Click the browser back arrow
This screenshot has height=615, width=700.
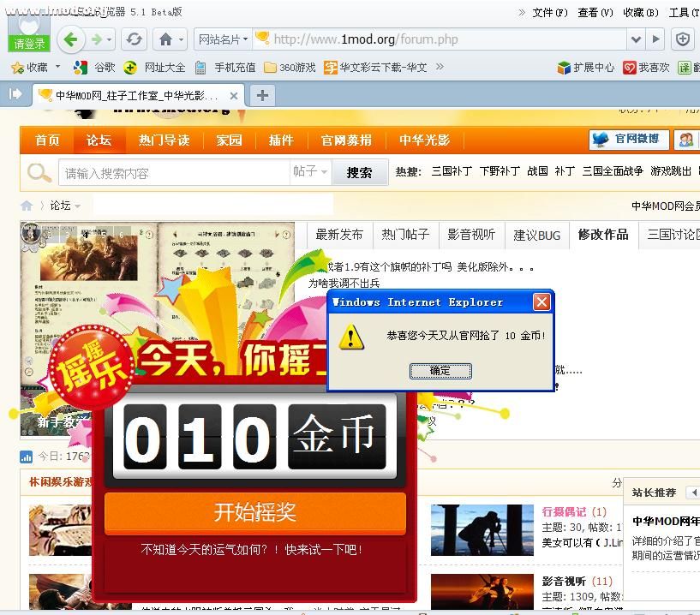[x=71, y=39]
